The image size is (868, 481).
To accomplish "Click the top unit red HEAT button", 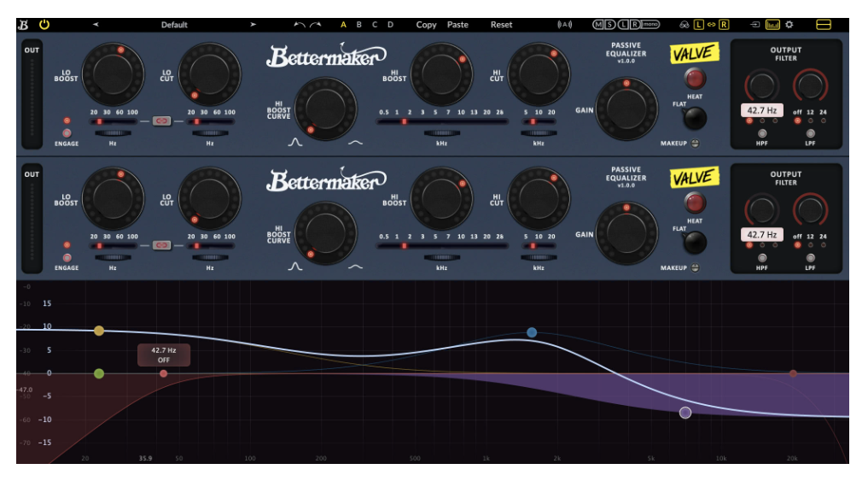I will [696, 79].
